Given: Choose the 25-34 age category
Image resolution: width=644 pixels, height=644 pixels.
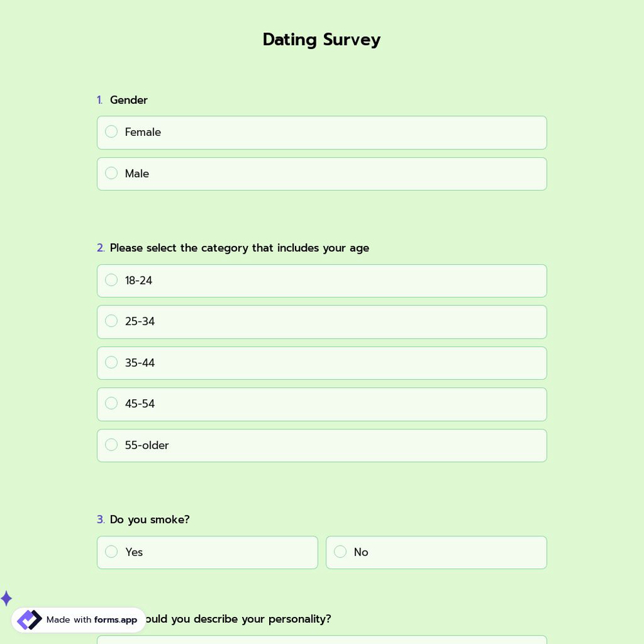Looking at the screenshot, I should tap(111, 321).
